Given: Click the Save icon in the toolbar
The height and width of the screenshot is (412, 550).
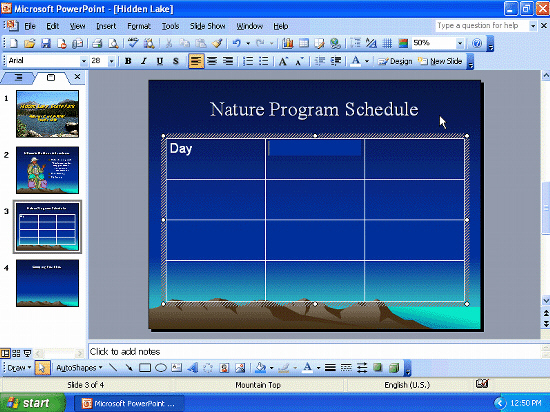Looking at the screenshot, I should pos(46,43).
